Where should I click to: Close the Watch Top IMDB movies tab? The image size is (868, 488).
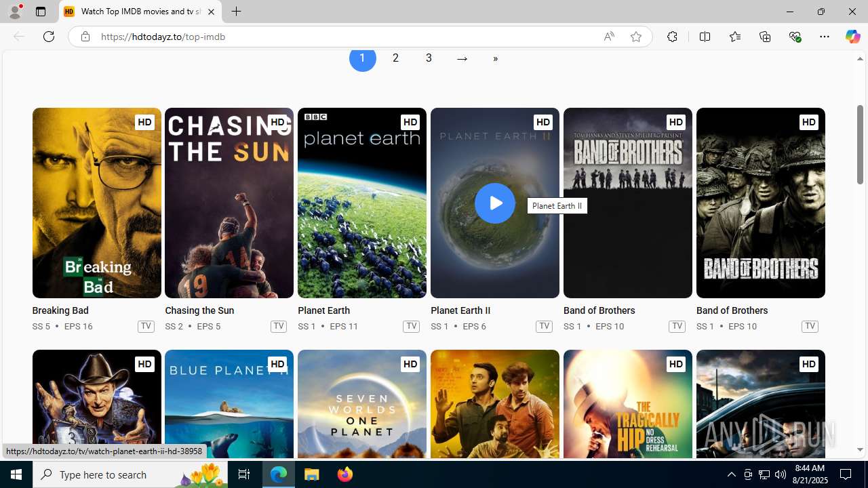[x=211, y=12]
